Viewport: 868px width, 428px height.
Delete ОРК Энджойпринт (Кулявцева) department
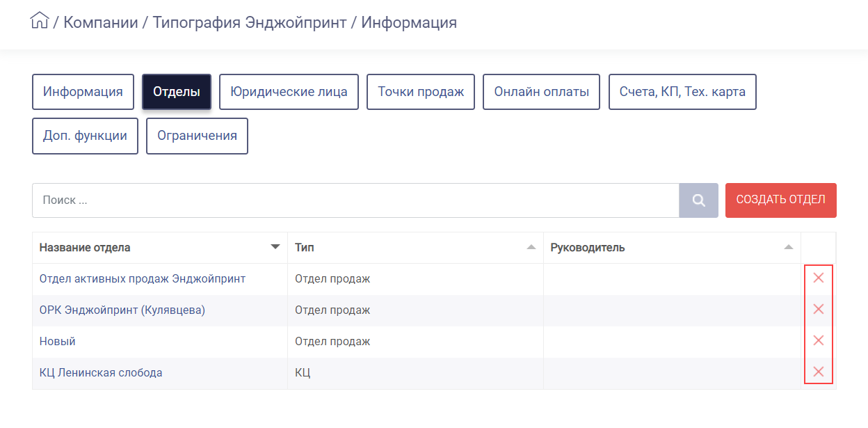(x=819, y=310)
